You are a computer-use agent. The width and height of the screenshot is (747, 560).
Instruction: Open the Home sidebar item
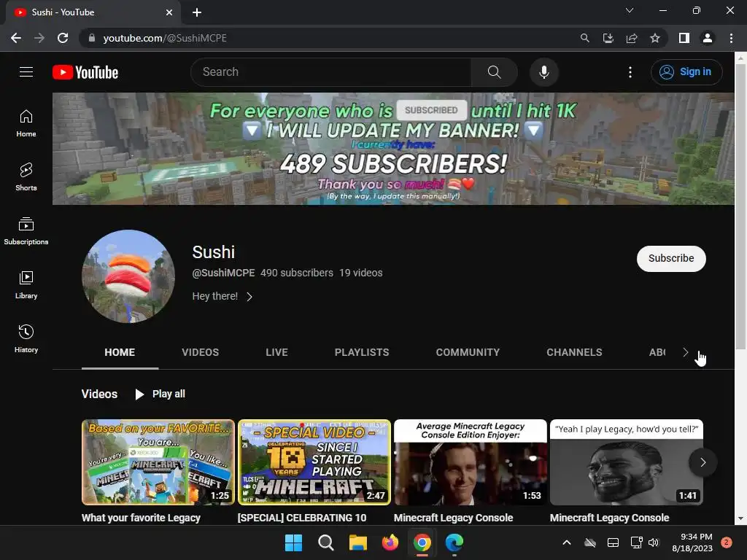(26, 123)
